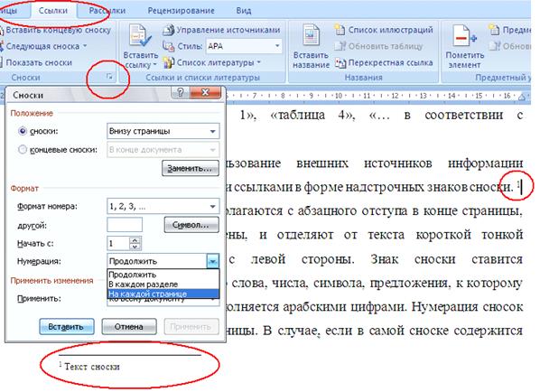540x392 pixels.
Task: Click the help button in Сноски dialog
Action: click(180, 93)
